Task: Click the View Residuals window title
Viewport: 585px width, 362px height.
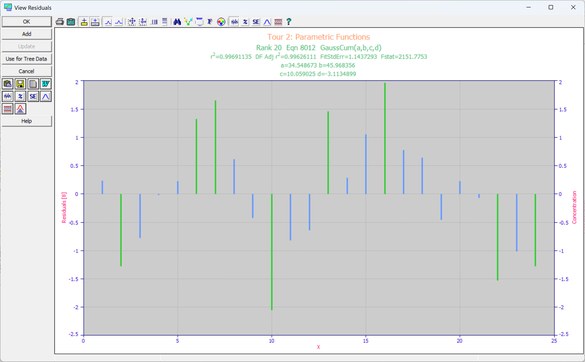Action: click(x=33, y=7)
